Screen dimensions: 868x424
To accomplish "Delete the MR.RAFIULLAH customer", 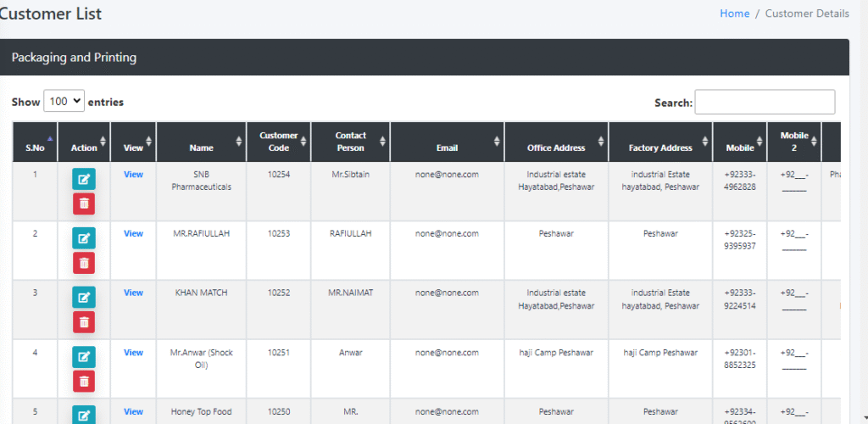I will (x=84, y=263).
